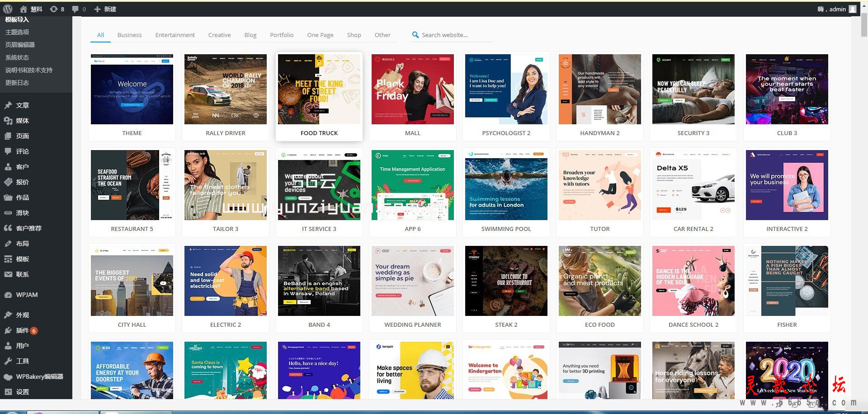This screenshot has width=868, height=414.
Task: Switch to the Portfolio filter tab
Action: pyautogui.click(x=282, y=35)
